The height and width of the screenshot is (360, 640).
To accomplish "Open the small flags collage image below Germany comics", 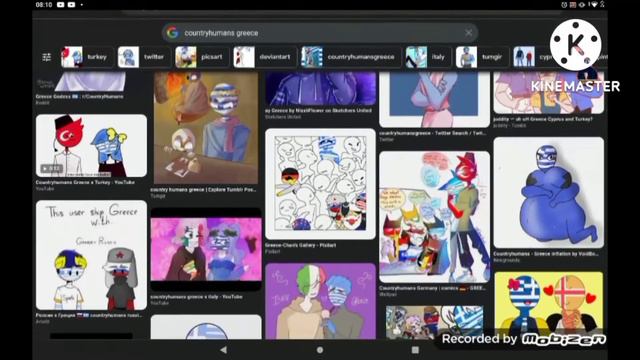I will point(434,322).
